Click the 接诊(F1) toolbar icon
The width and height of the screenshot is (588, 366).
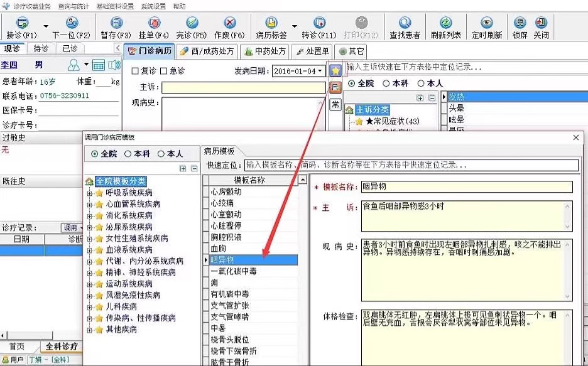[22, 23]
